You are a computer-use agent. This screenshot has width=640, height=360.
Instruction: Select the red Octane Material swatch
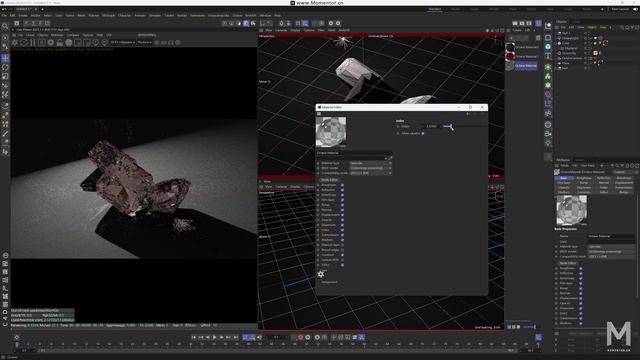(x=510, y=56)
